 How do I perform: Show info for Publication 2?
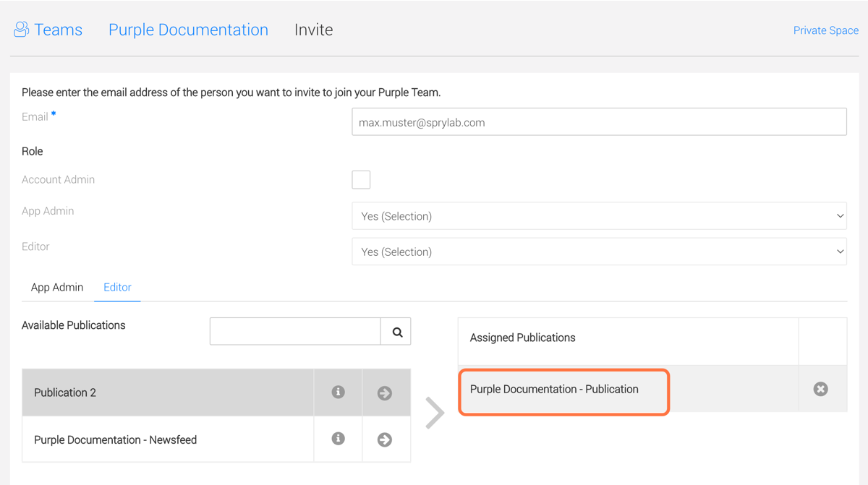(338, 392)
